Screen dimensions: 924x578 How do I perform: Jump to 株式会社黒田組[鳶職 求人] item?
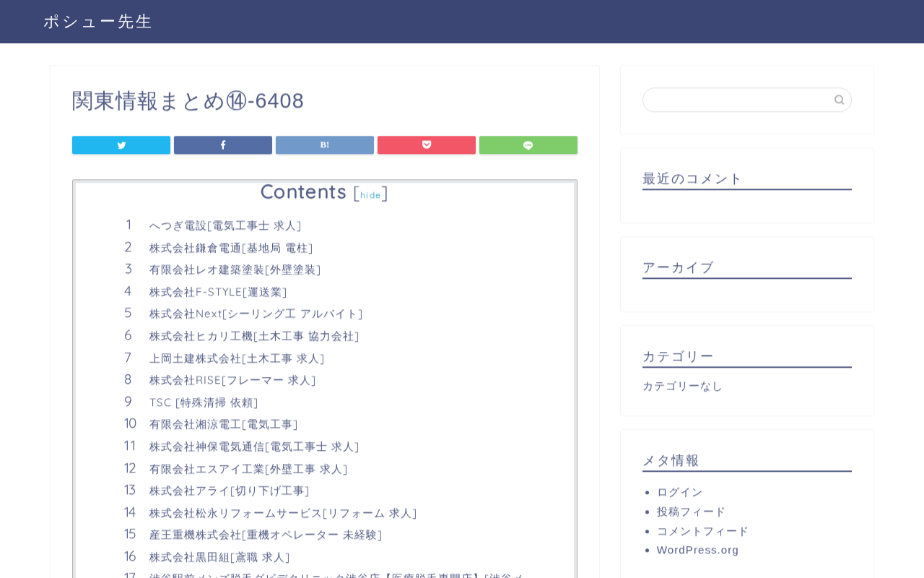219,557
